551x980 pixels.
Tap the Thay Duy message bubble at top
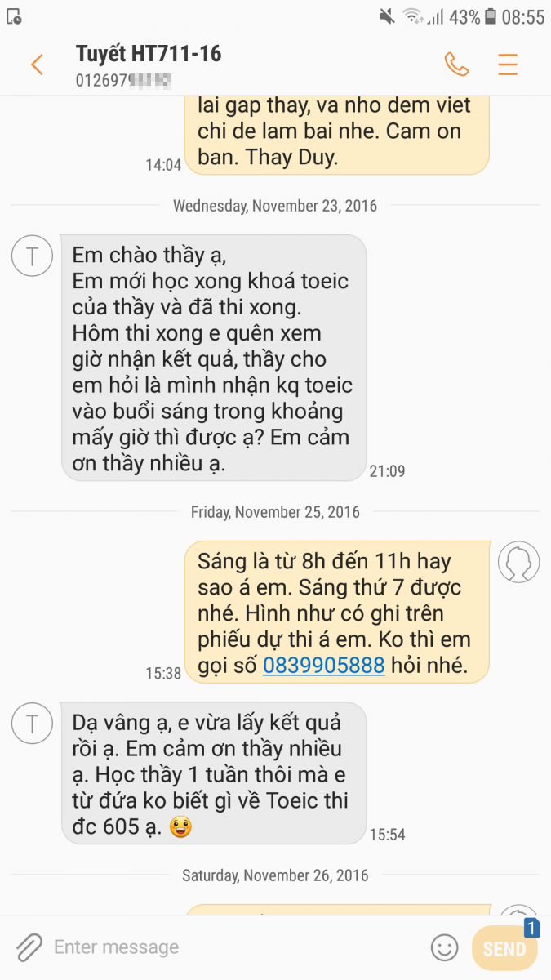click(336, 135)
